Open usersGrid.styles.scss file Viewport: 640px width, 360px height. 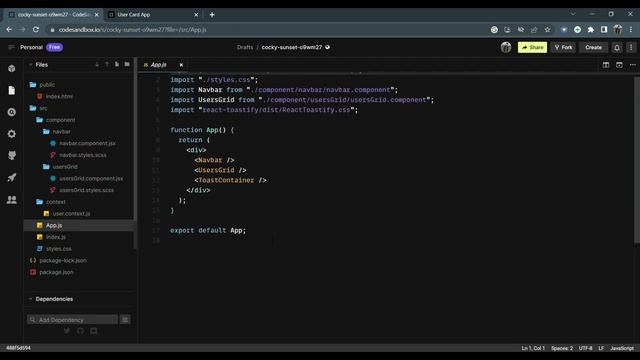(86, 190)
